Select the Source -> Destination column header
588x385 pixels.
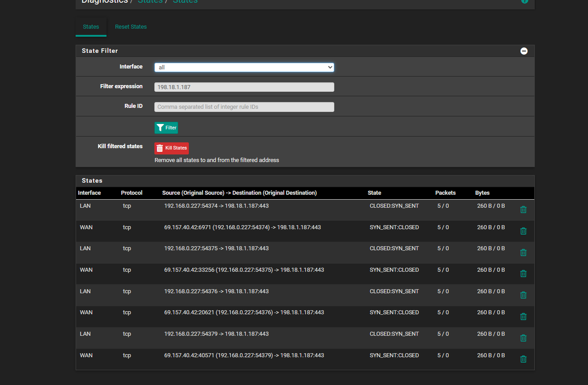click(239, 193)
